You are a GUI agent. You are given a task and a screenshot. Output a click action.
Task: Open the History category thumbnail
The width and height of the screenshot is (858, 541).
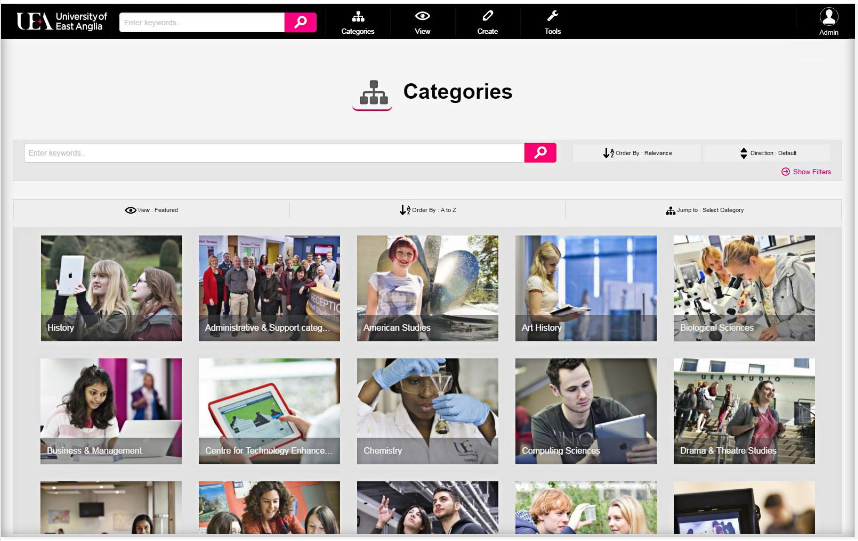point(111,288)
